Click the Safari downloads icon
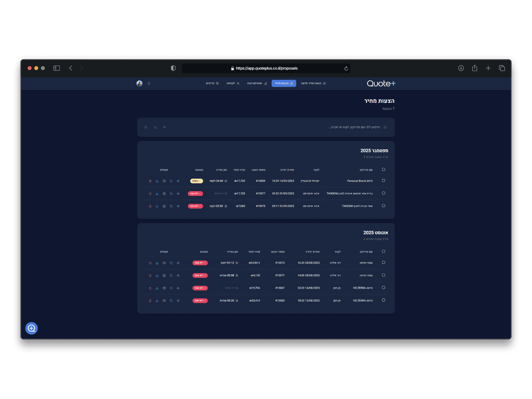 tap(461, 68)
